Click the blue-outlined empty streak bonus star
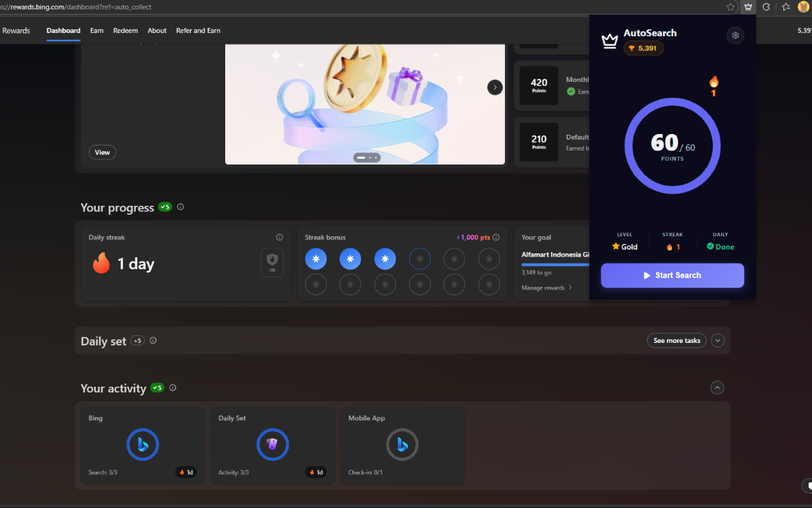 point(420,259)
